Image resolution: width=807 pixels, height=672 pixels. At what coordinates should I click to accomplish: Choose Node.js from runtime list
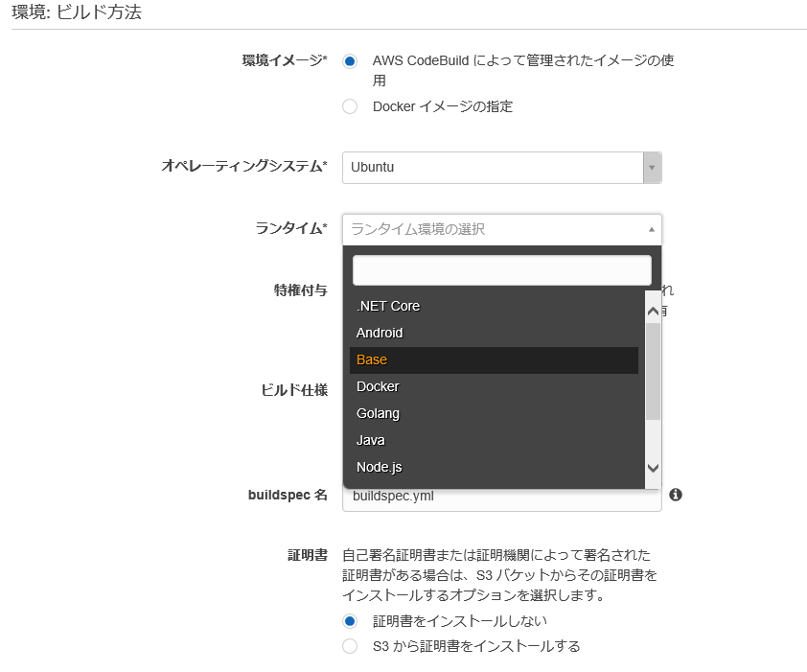tap(494, 467)
